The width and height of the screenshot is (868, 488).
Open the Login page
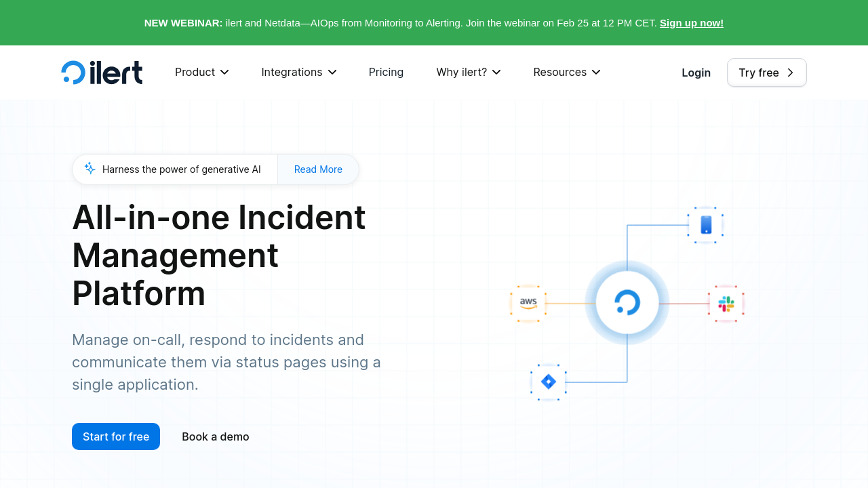point(696,73)
